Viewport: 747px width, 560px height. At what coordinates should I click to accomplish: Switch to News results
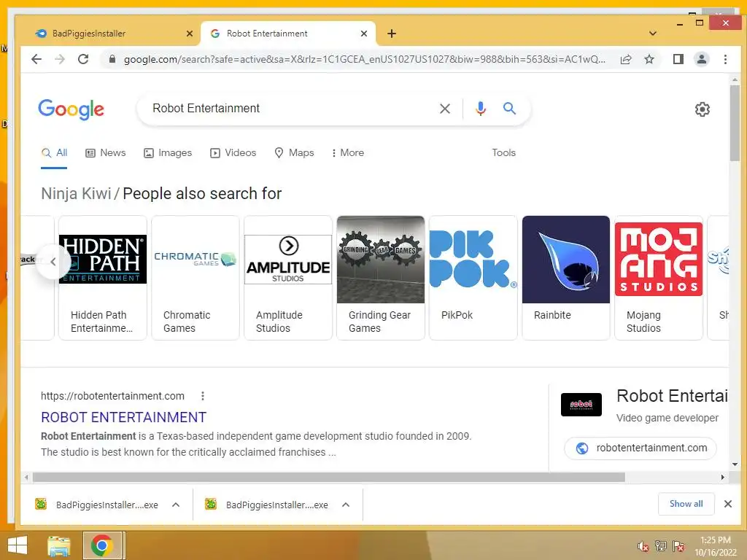click(106, 153)
